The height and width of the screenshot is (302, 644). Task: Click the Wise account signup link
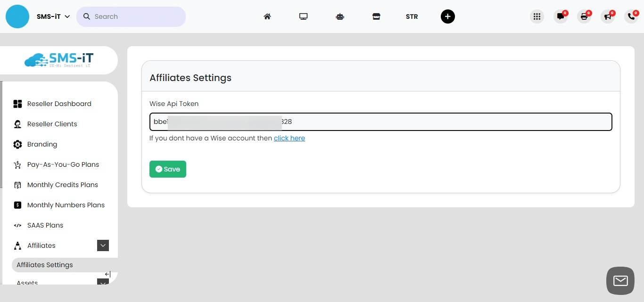[289, 138]
